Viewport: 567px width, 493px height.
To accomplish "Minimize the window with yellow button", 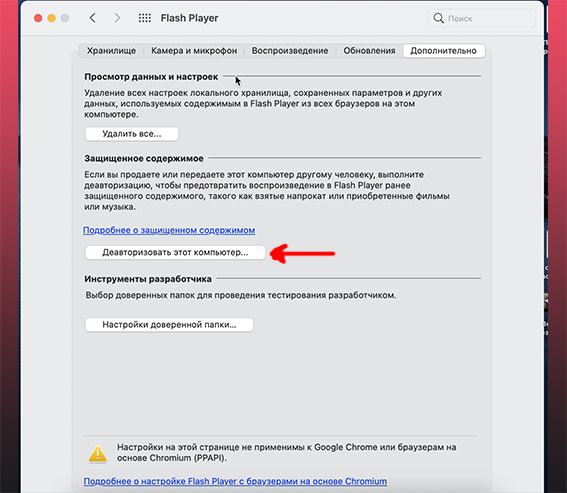I will click(51, 18).
